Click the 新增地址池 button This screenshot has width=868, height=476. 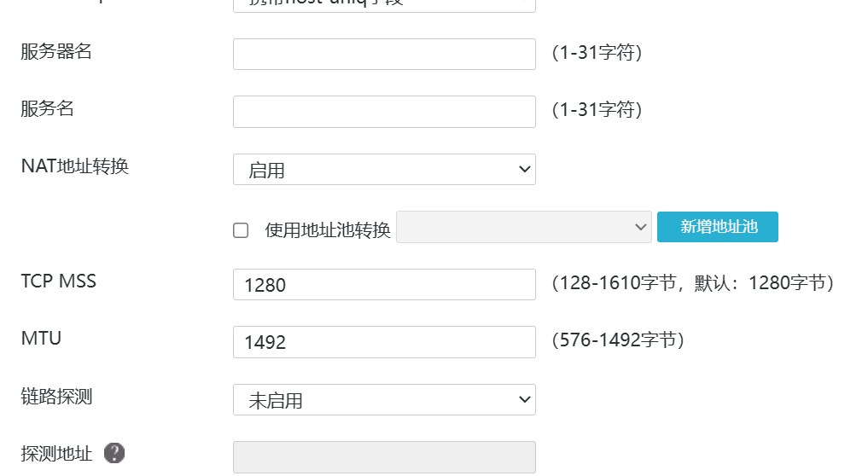click(718, 227)
